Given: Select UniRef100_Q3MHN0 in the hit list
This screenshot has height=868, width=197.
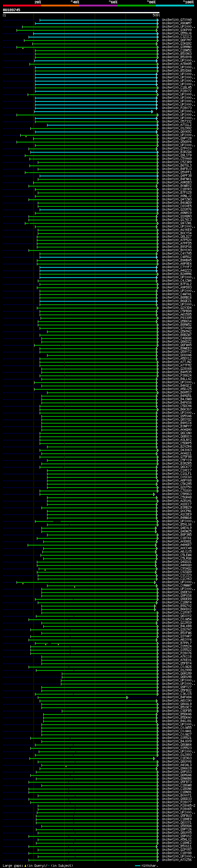Looking at the screenshot, I should pos(177,47).
